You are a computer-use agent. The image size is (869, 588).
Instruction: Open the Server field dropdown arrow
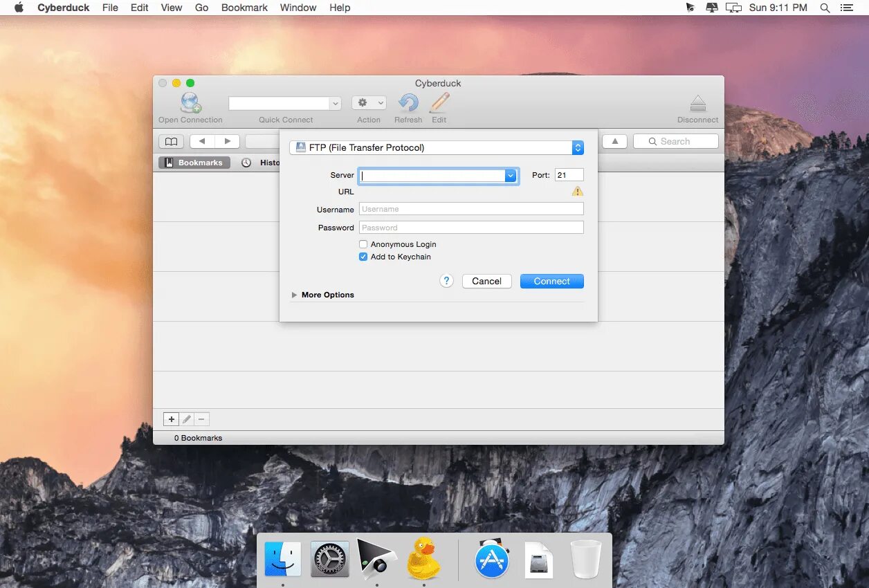[511, 176]
